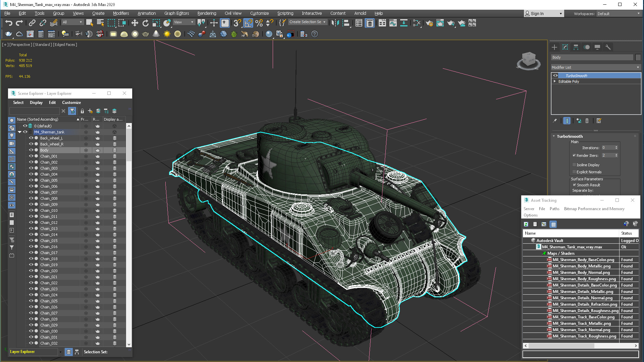This screenshot has height=362, width=644.
Task: Toggle the Layer Explorer toolbar button
Action: click(370, 23)
